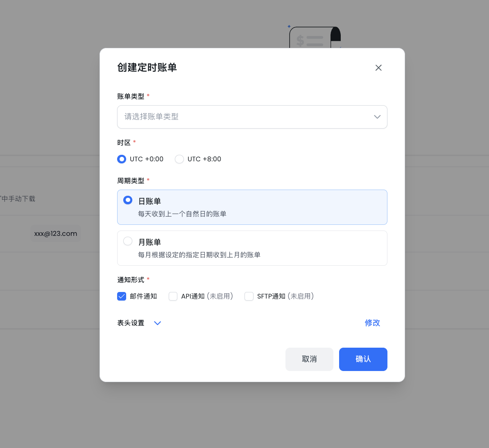This screenshot has width=489, height=448.
Task: Expand 表头设置 using the blue chevron
Action: click(x=157, y=323)
